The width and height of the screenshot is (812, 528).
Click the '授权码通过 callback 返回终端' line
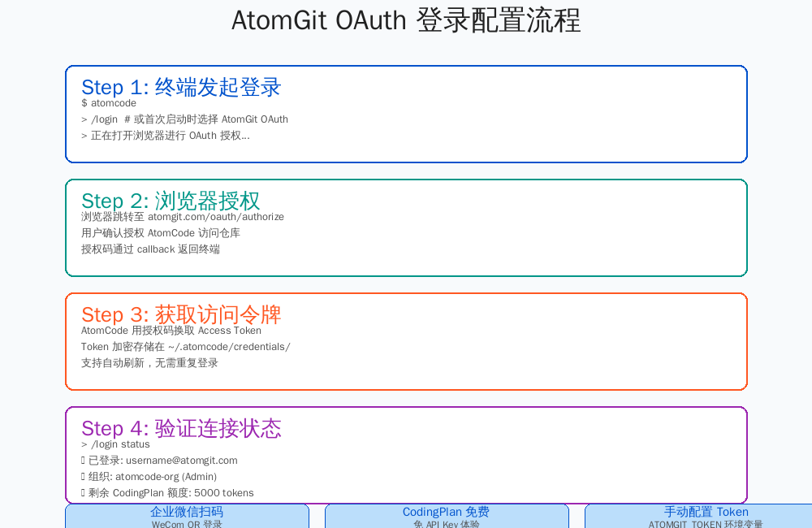[x=150, y=249]
